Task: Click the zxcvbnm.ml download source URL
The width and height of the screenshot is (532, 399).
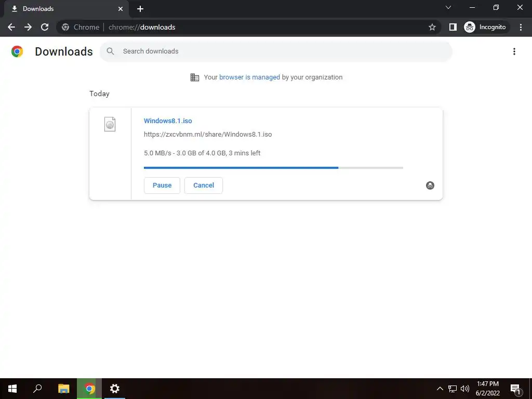Action: point(208,135)
